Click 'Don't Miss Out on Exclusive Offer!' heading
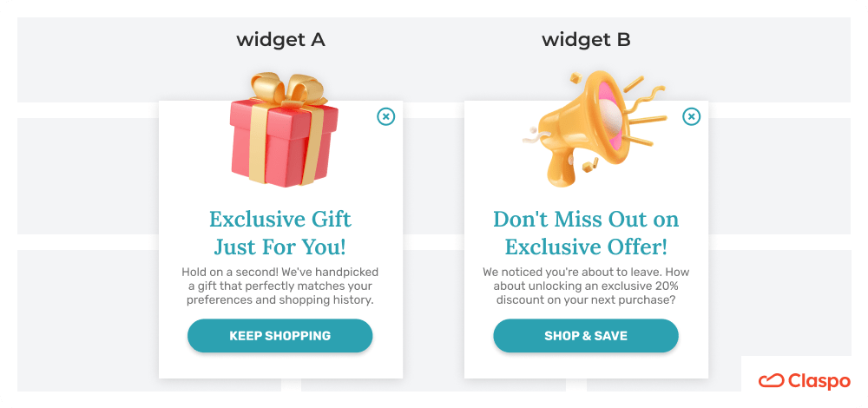The image size is (868, 408). pos(586,232)
